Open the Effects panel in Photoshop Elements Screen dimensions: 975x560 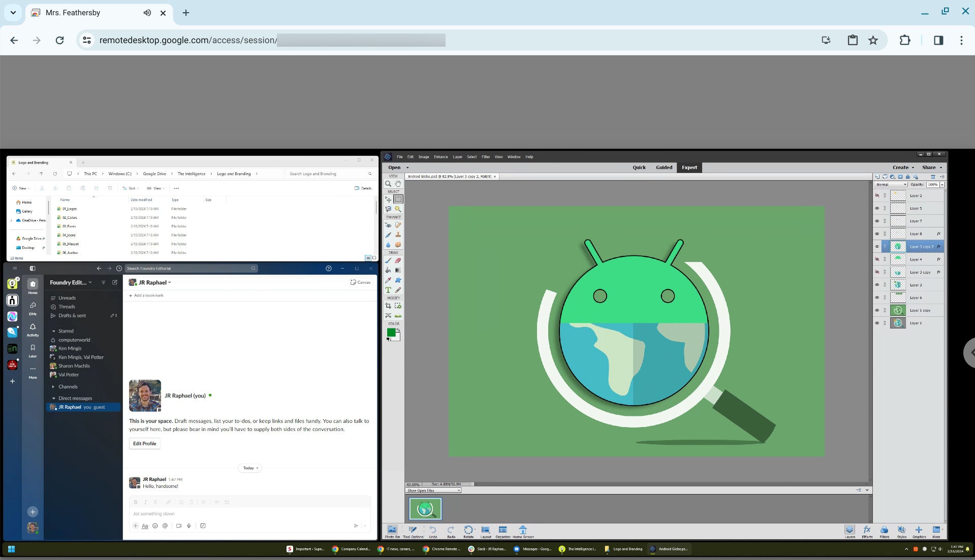coord(867,532)
